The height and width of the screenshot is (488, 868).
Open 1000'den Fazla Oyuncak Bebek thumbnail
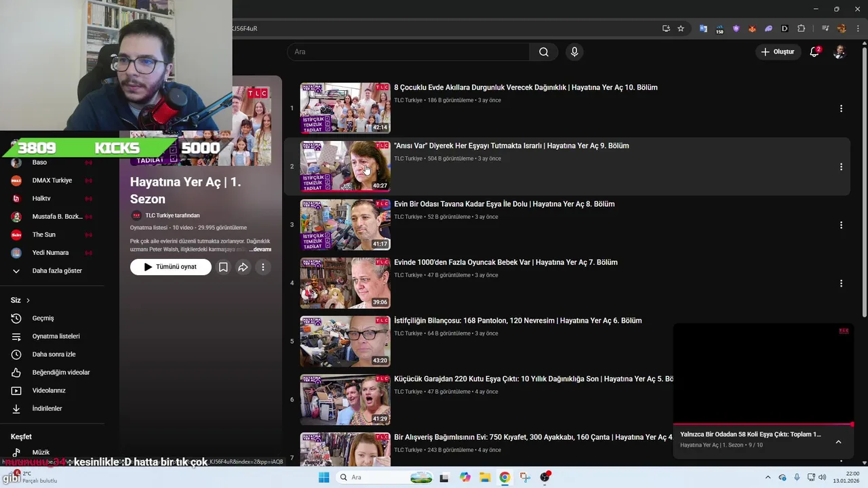click(345, 283)
